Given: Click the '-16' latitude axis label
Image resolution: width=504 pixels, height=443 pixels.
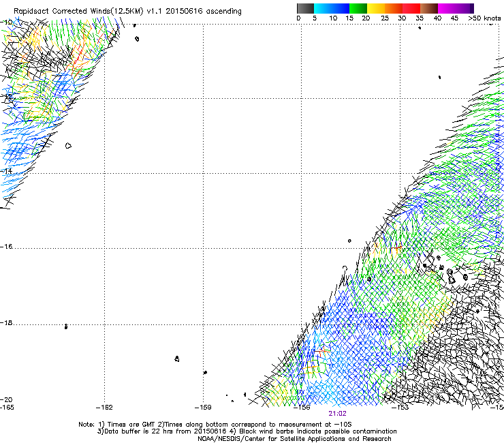Looking at the screenshot, I should tap(6, 247).
